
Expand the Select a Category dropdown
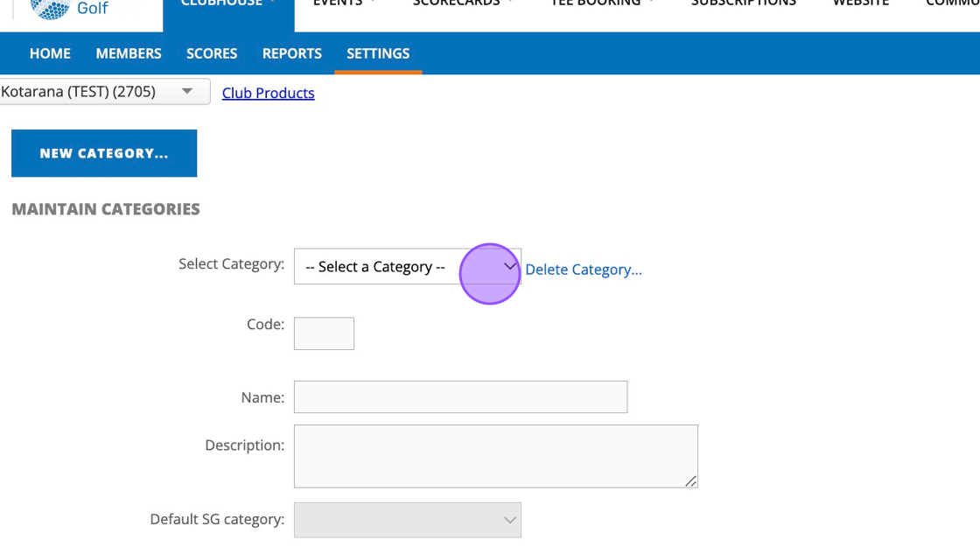tap(407, 267)
